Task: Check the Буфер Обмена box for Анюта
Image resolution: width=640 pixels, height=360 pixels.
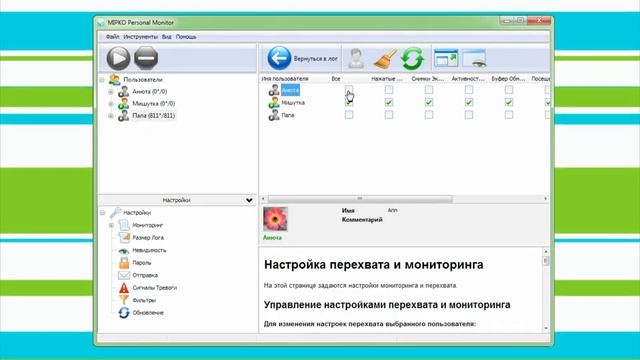Action: pos(509,89)
